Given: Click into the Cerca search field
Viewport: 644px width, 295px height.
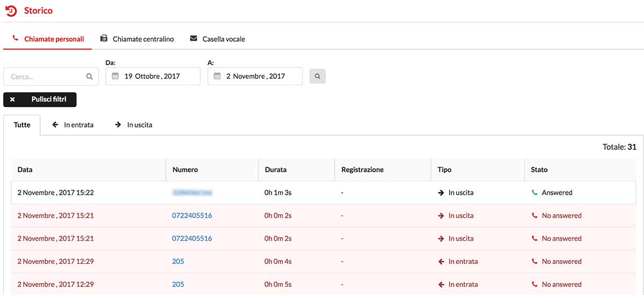Looking at the screenshot, I should pyautogui.click(x=46, y=77).
